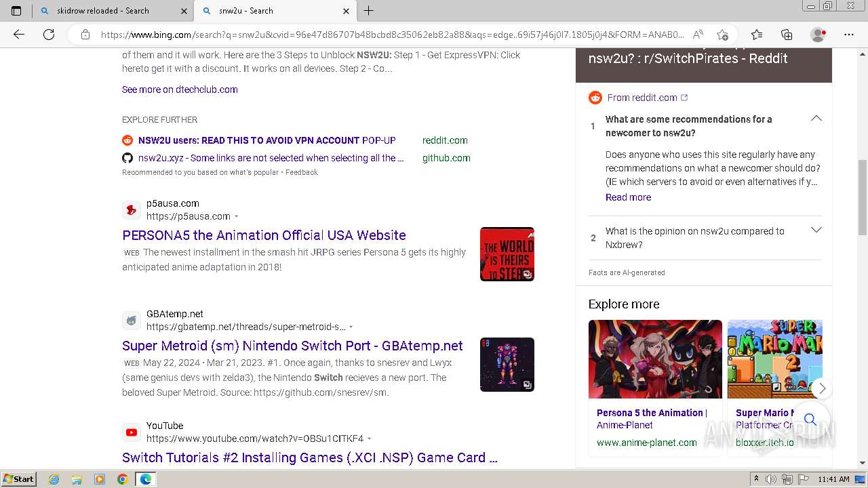Show hidden system tray icons
868x488 pixels.
[x=756, y=479]
